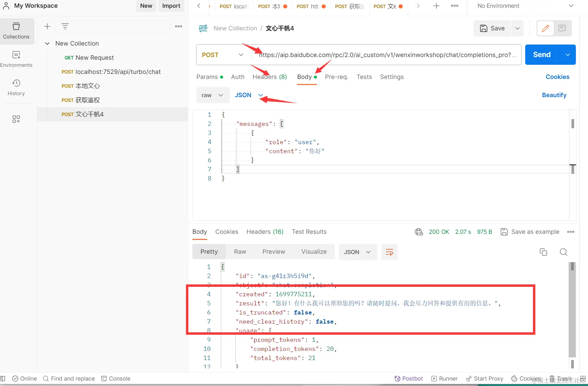Click the user avatar icon next to My Workspace
This screenshot has height=386, width=588.
click(6, 6)
